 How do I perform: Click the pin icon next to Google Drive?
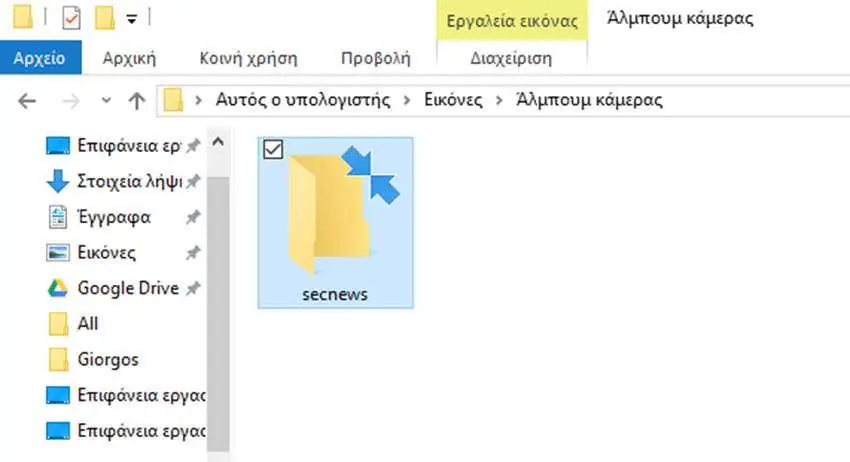(192, 288)
